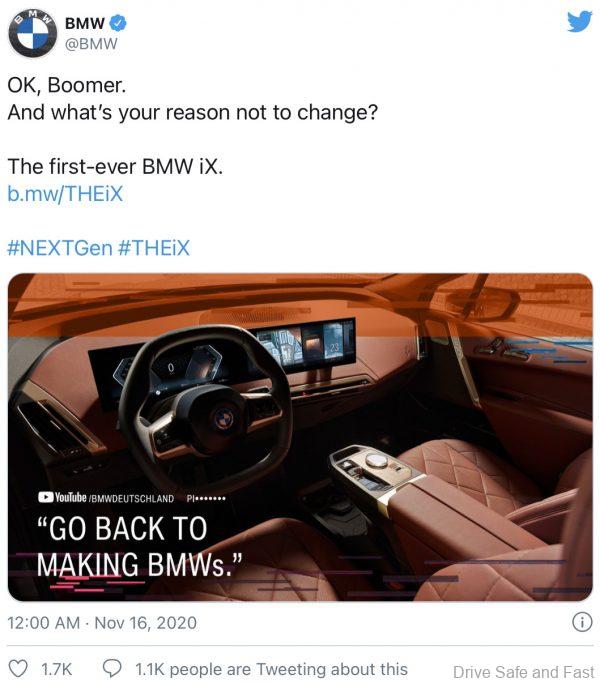Open the b.mw/THEiX link

click(65, 194)
